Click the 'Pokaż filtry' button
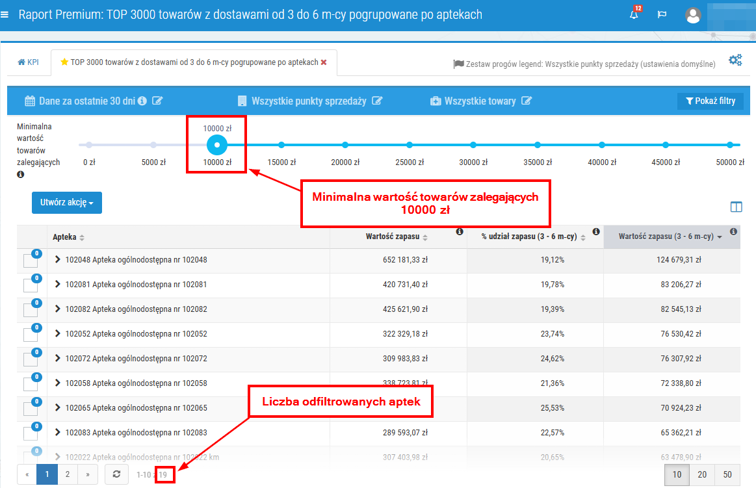 [x=710, y=101]
